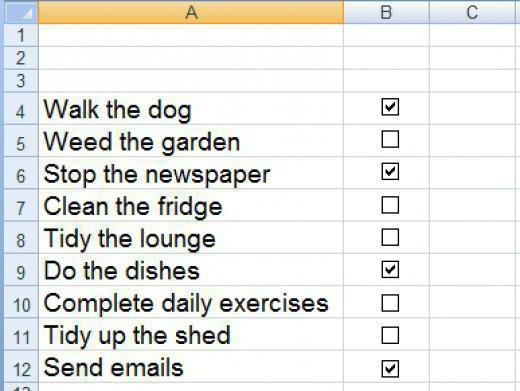Disable the Send emails checkbox
The image size is (520, 391).
[x=390, y=369]
